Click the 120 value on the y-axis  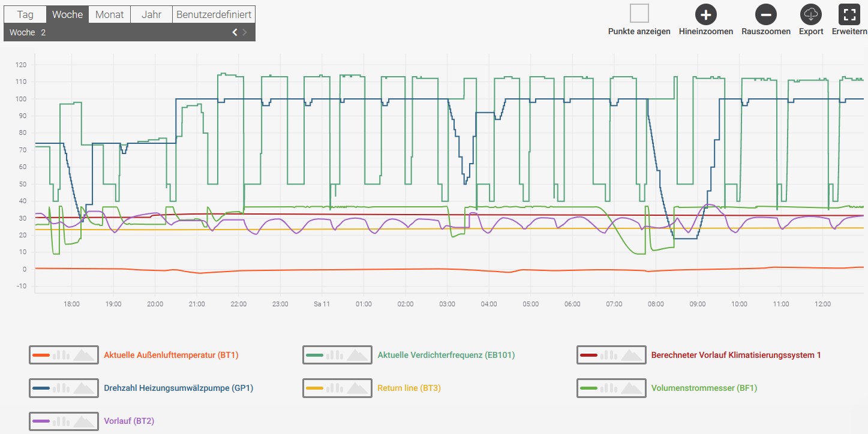tap(21, 65)
